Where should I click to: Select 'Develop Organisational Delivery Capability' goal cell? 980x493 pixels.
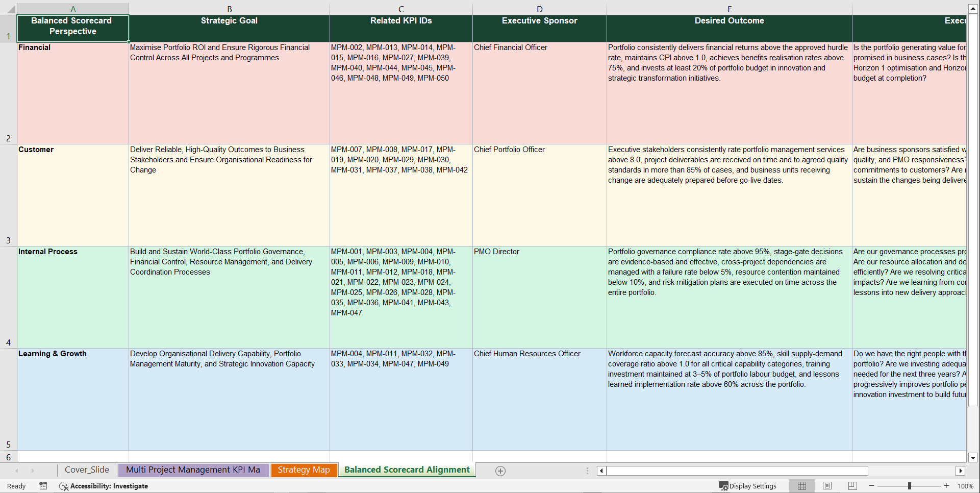coord(230,399)
